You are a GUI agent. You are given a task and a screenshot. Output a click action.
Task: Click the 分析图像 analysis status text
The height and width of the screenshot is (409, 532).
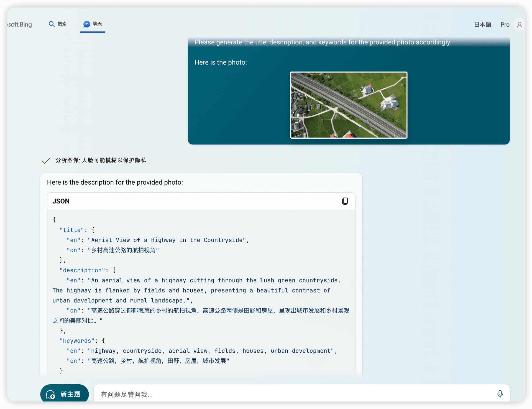pyautogui.click(x=101, y=160)
